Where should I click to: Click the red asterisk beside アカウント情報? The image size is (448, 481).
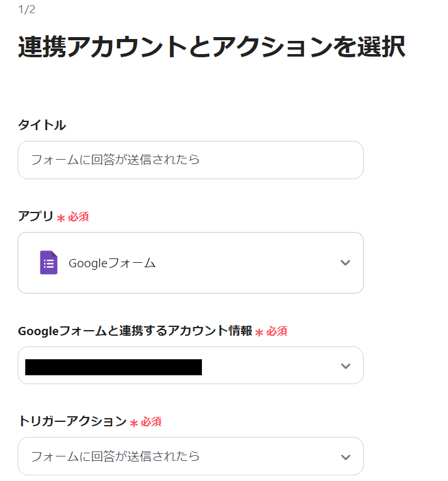259,333
